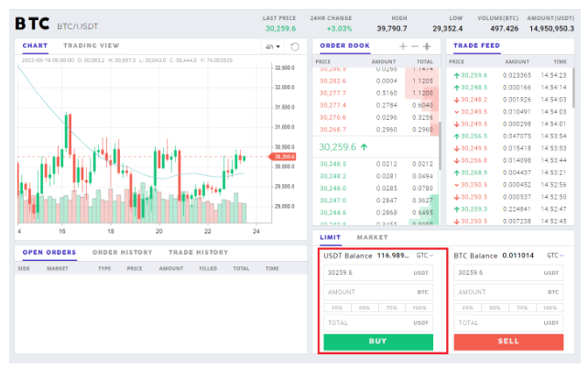Switch to the CHART tab

click(35, 46)
